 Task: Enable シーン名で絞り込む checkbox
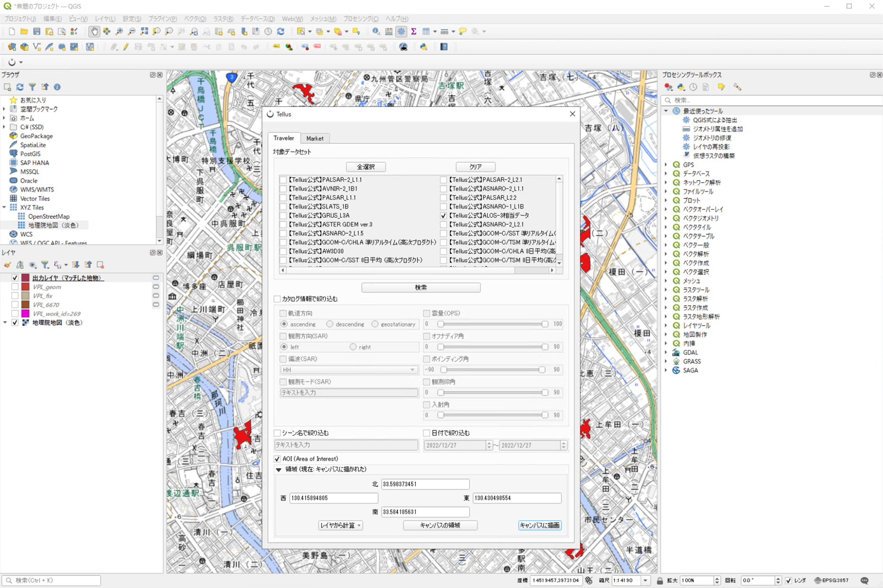coord(277,433)
